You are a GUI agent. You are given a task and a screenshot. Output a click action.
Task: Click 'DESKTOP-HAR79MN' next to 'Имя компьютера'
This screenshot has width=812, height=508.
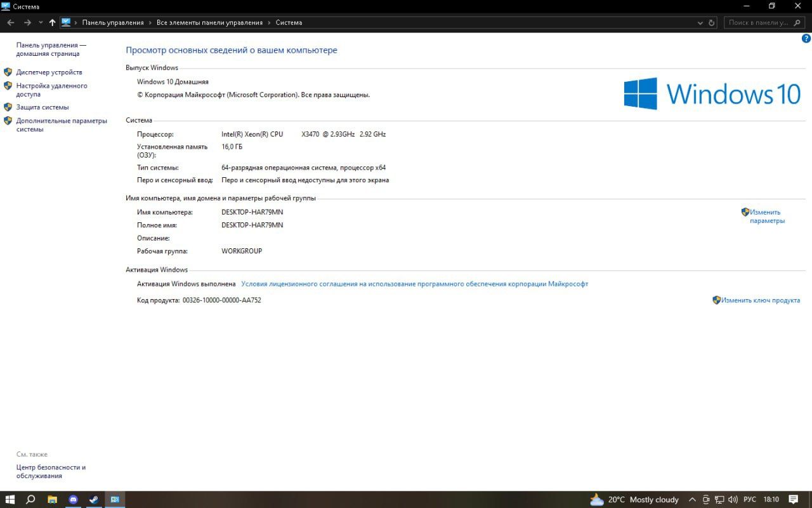click(x=252, y=212)
